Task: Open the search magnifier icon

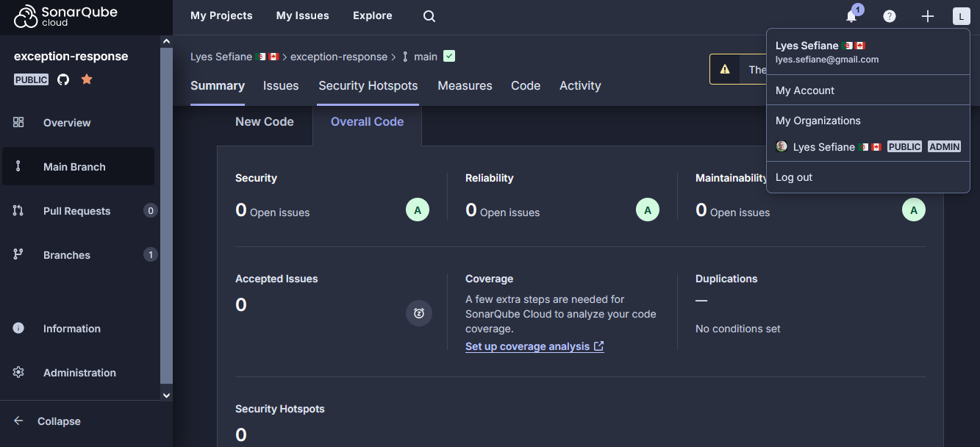Action: click(x=429, y=16)
